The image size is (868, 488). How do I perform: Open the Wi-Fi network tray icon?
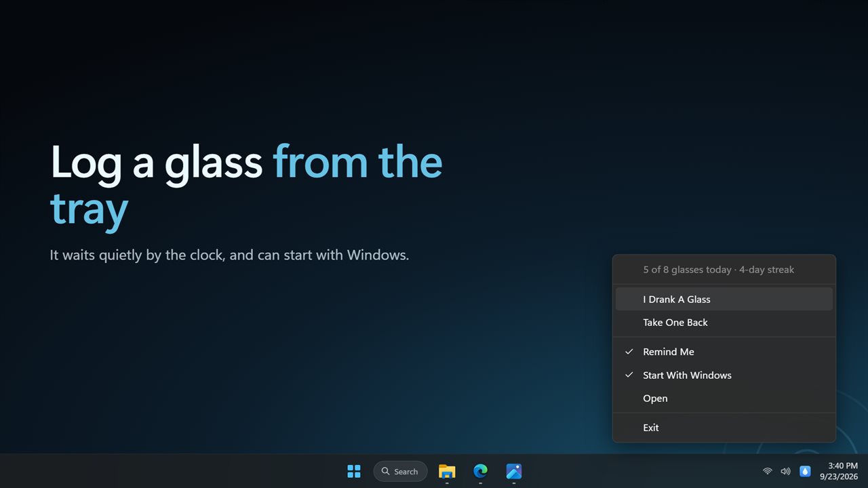point(768,471)
